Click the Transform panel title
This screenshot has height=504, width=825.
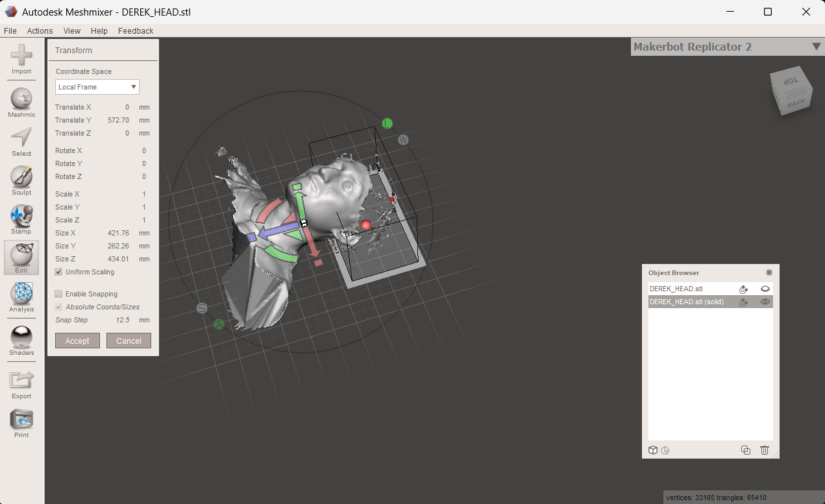point(73,51)
